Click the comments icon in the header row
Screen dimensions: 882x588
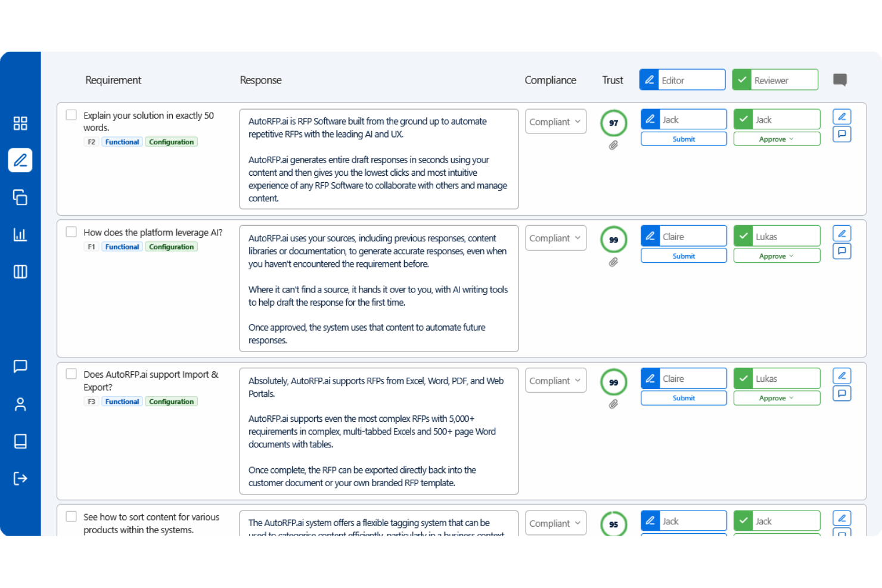coord(840,80)
